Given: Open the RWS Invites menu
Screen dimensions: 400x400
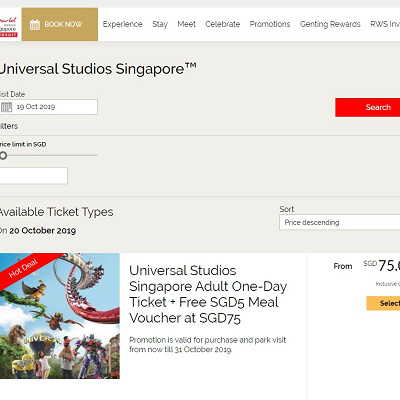Looking at the screenshot, I should coord(385,24).
